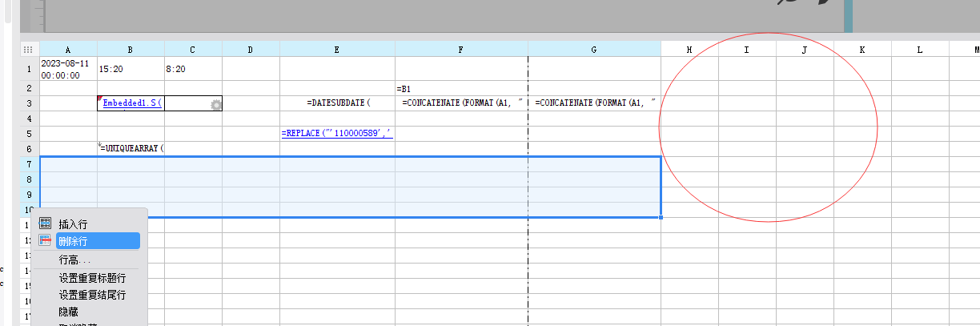Screen dimensions: 980x326
Task: Select the =DATESUBDATE( formula cell
Action: pyautogui.click(x=337, y=103)
